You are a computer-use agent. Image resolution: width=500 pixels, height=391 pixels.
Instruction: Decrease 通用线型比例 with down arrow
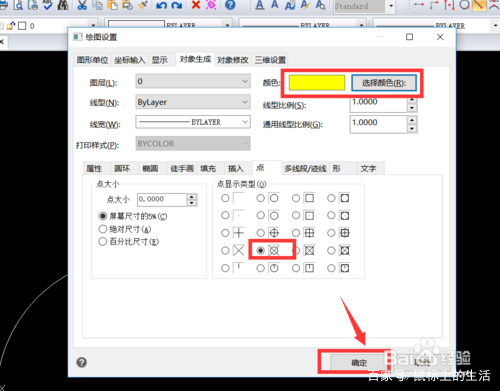pyautogui.click(x=412, y=129)
